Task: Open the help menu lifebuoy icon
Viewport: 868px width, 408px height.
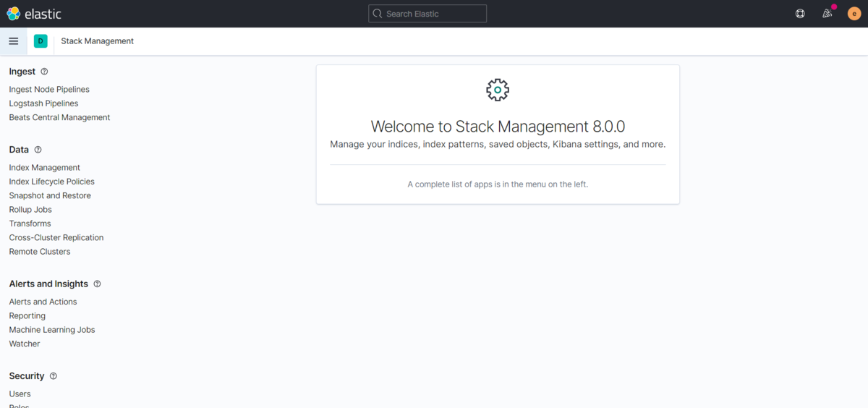Action: coord(800,13)
